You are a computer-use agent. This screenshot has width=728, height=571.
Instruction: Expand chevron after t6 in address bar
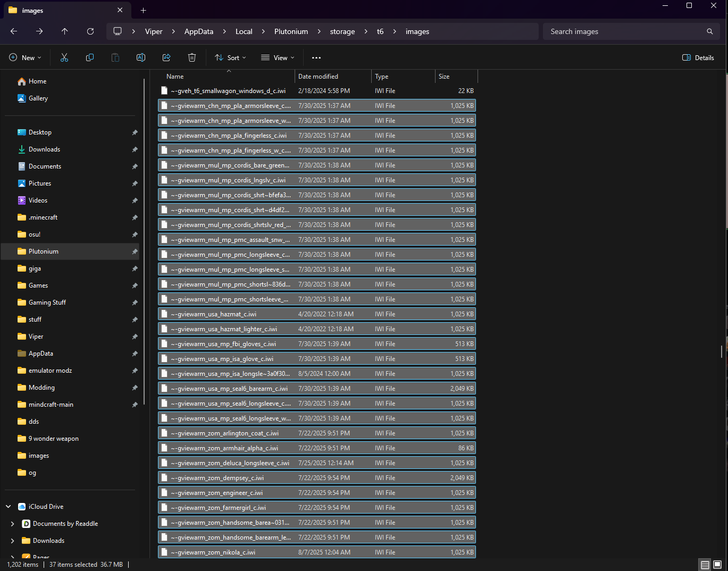click(395, 31)
